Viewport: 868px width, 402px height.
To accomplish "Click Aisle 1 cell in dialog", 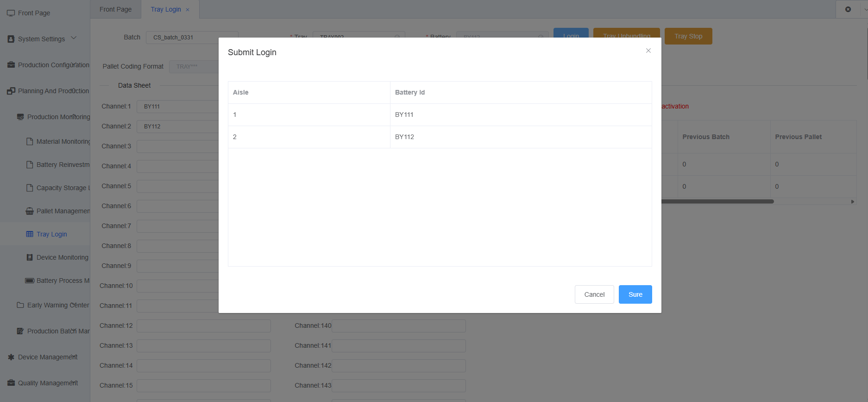I will click(309, 115).
